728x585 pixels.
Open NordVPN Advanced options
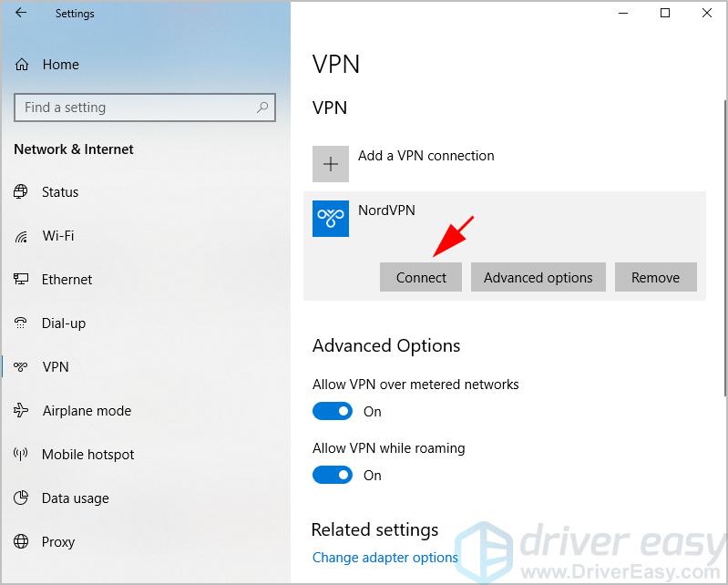click(538, 278)
